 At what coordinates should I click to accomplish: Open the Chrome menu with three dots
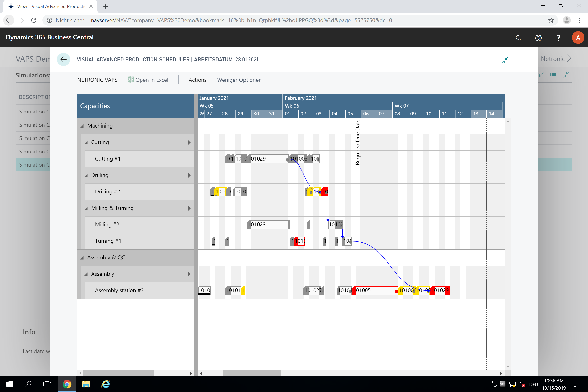pos(579,20)
